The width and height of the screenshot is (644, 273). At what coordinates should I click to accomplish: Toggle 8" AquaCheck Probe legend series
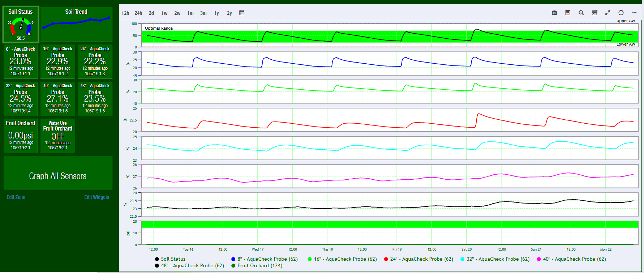(265, 259)
